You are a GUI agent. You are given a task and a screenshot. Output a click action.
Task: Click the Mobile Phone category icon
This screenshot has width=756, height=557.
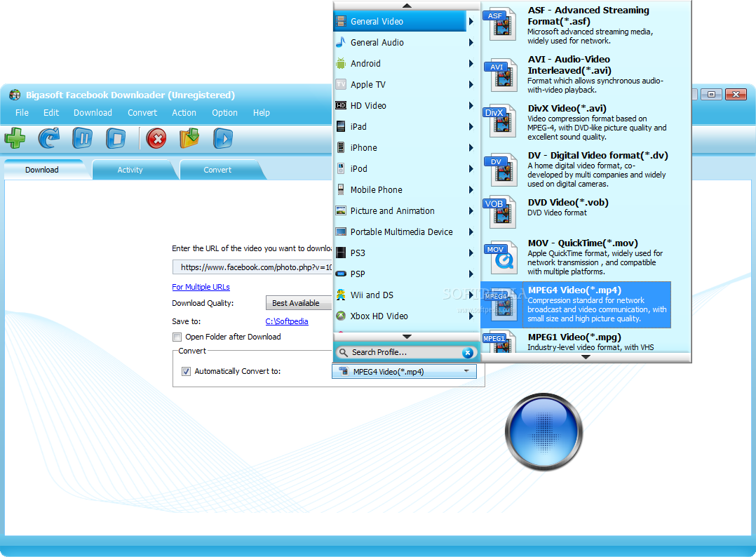pyautogui.click(x=341, y=189)
